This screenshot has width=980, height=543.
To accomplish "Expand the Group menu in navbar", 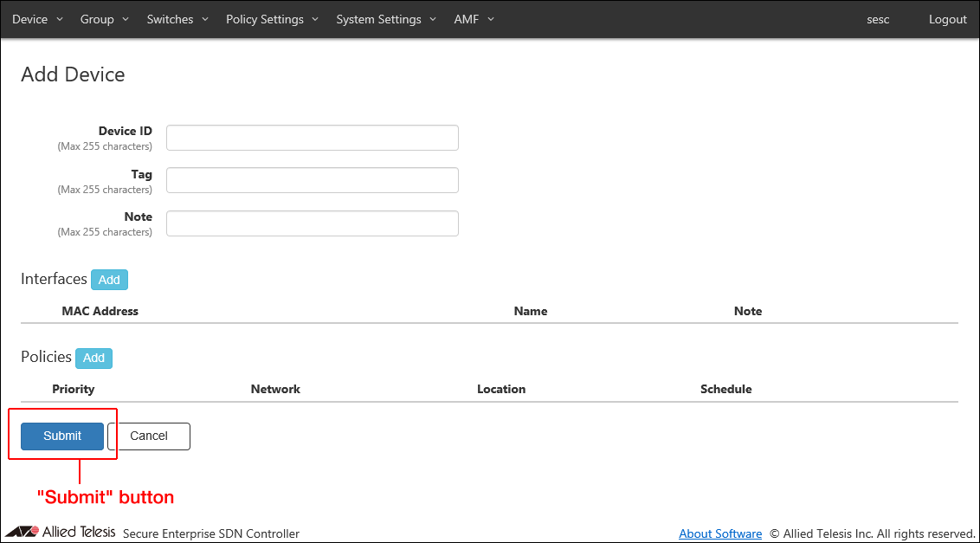I will pos(104,19).
